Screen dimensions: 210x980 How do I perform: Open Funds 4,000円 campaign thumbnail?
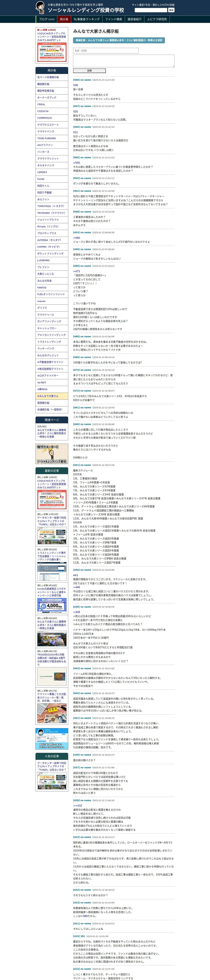[x=52, y=605]
